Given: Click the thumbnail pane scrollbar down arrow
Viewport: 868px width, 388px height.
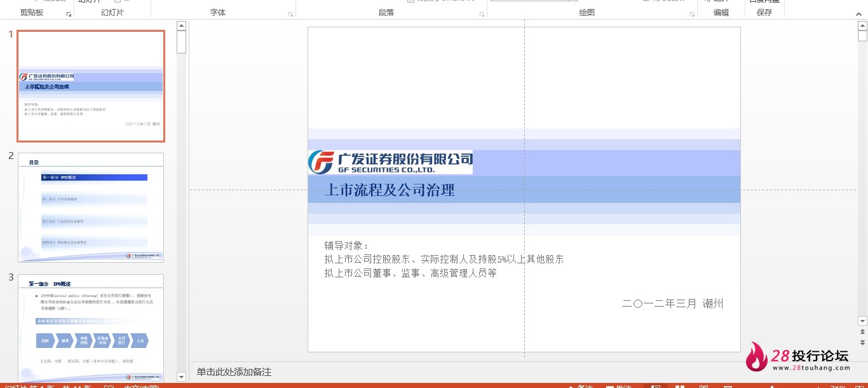Looking at the screenshot, I should click(x=181, y=377).
